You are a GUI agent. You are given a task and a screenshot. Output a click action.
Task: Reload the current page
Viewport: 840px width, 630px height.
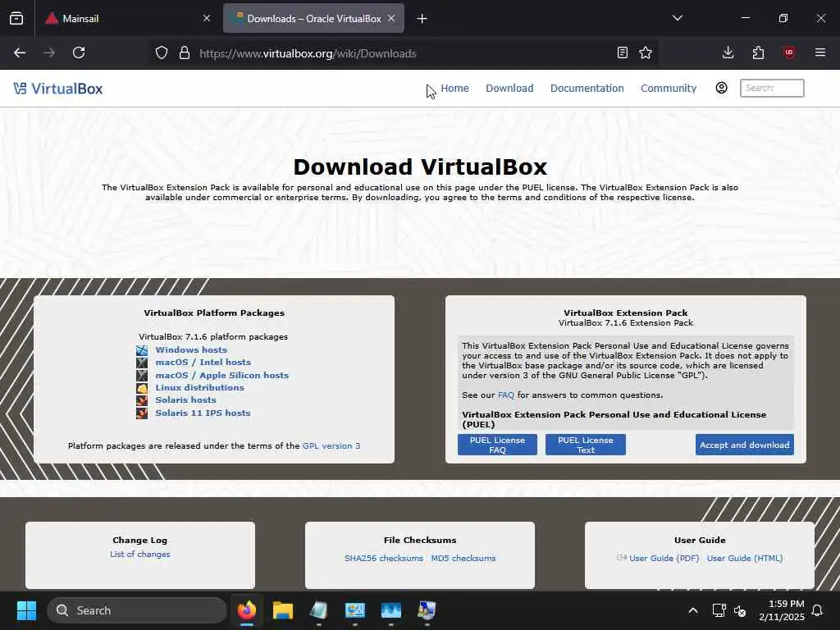[x=79, y=52]
